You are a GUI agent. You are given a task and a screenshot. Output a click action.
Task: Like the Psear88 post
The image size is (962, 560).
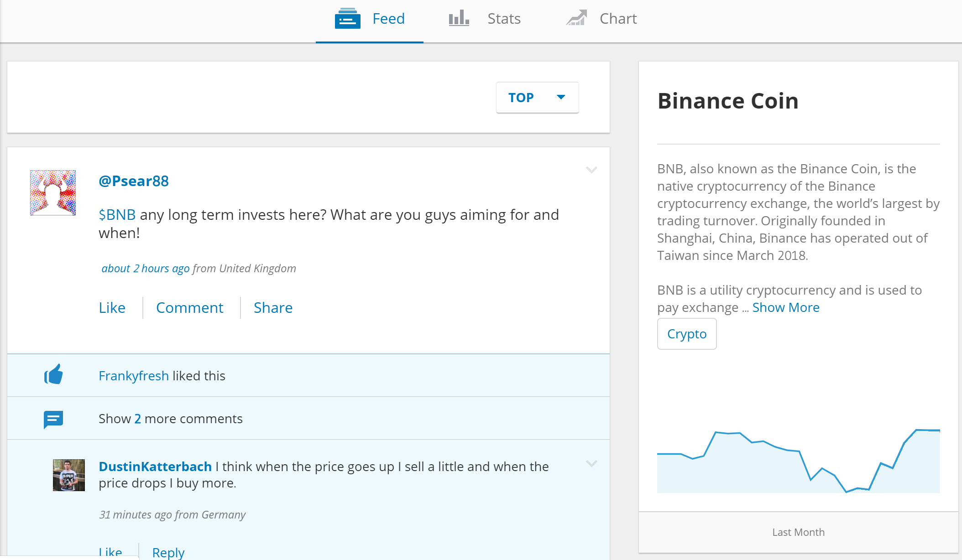(x=112, y=308)
